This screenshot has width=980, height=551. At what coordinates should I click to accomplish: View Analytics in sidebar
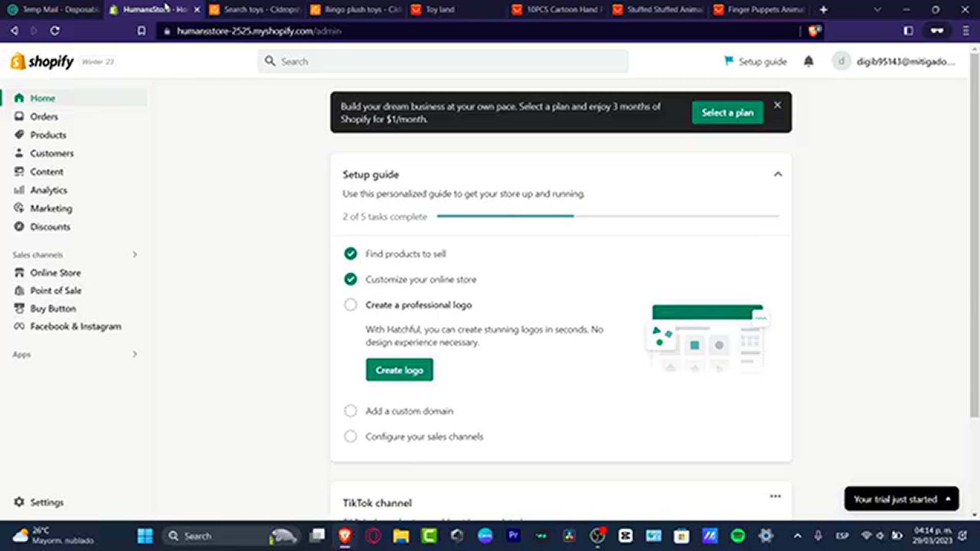click(48, 190)
